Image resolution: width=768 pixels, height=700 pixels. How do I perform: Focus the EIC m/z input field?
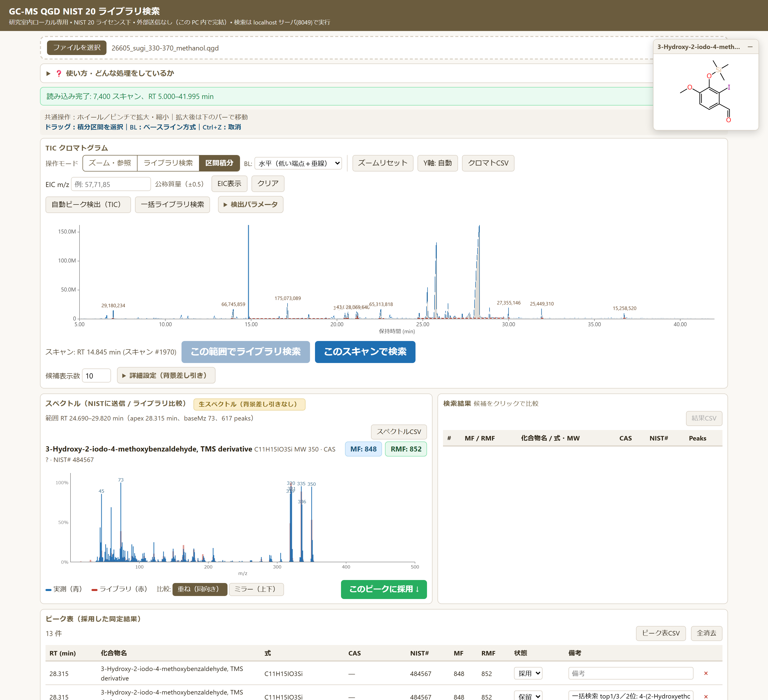click(111, 184)
